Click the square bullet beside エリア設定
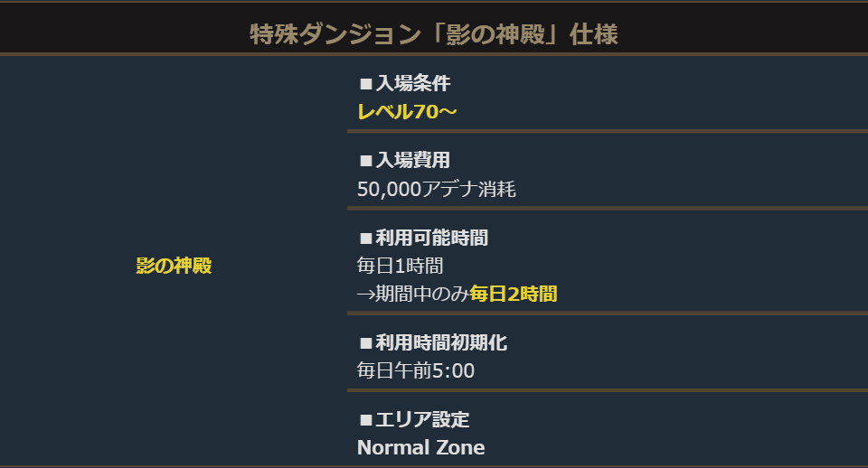The image size is (868, 468). point(366,420)
